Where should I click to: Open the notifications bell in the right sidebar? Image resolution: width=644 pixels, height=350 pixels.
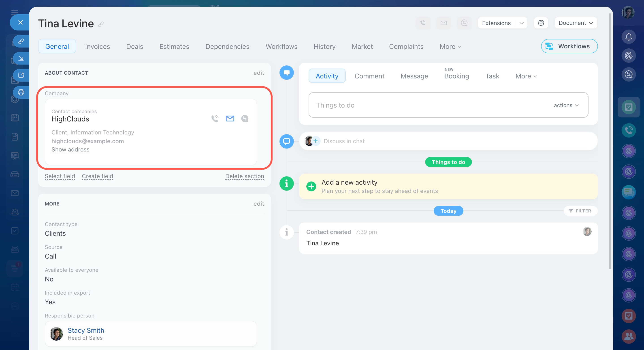[629, 37]
